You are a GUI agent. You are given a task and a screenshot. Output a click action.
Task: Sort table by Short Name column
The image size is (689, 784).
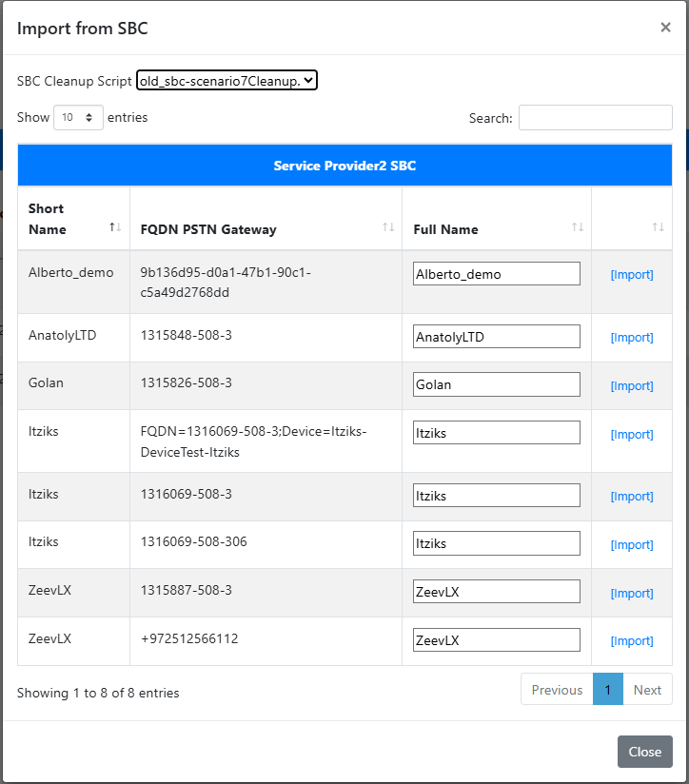[73, 219]
